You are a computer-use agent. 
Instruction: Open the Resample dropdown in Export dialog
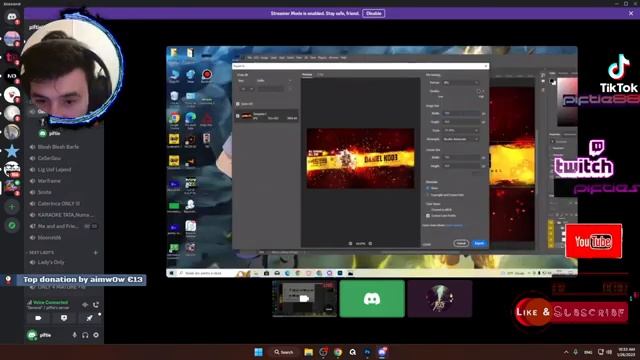tap(460, 139)
